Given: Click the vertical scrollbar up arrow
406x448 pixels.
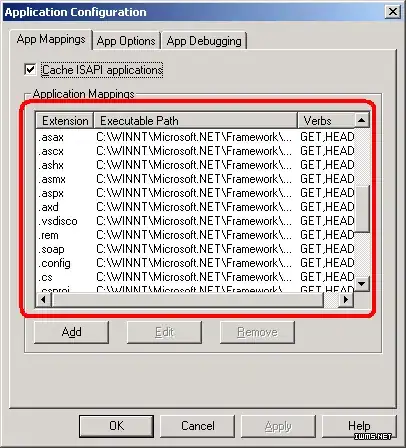Looking at the screenshot, I should tap(362, 120).
